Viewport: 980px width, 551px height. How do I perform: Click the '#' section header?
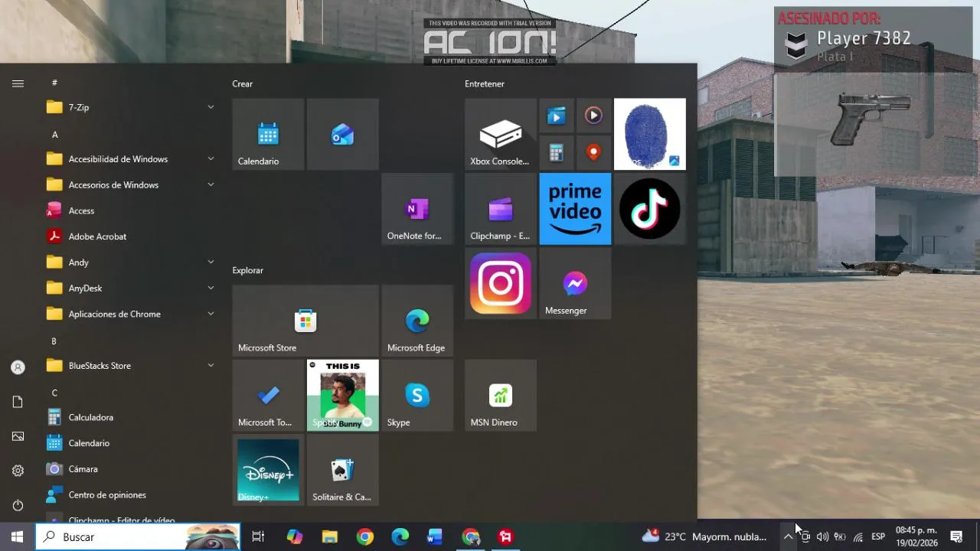(54, 83)
